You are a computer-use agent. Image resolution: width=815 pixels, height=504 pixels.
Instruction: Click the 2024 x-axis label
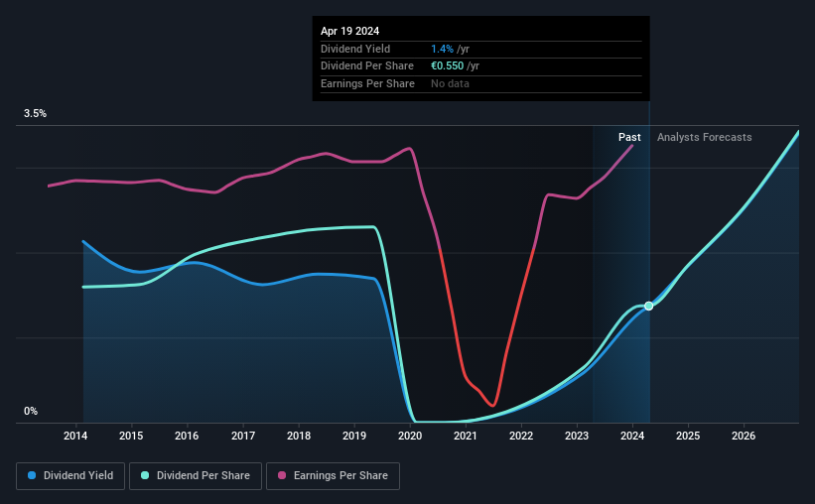click(x=632, y=436)
